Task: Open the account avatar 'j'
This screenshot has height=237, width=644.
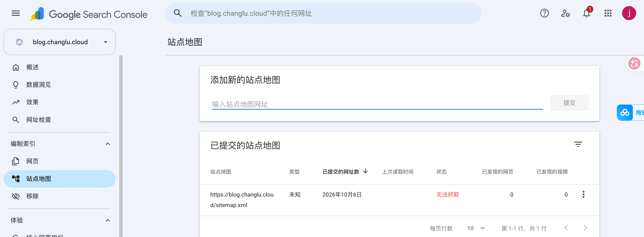Action: pyautogui.click(x=629, y=13)
